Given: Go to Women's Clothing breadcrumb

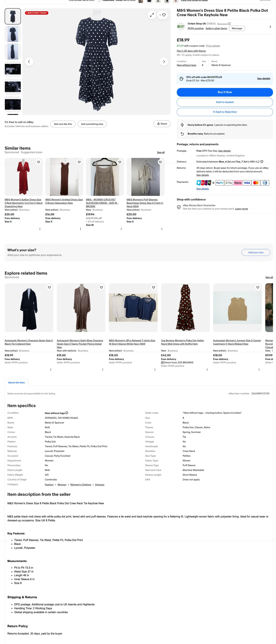Looking at the screenshot, I should point(81,485).
